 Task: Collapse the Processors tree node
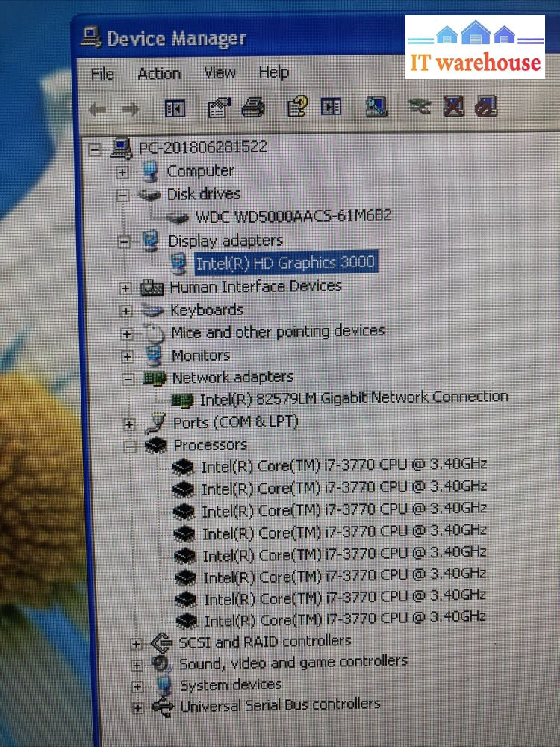point(130,446)
